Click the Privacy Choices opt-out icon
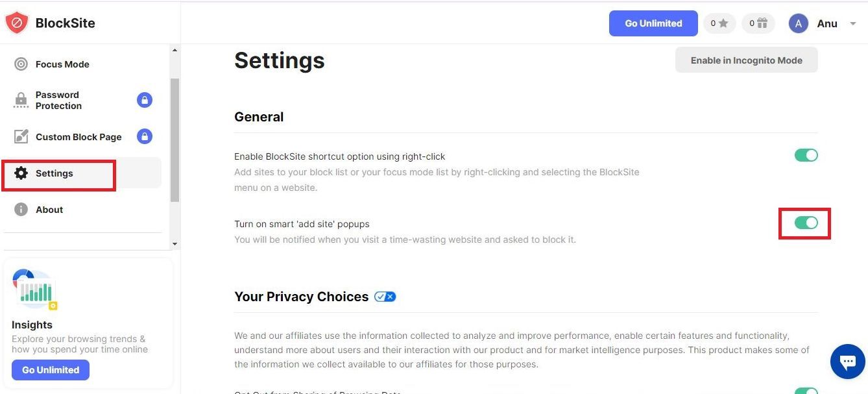This screenshot has width=868, height=394. click(x=385, y=296)
